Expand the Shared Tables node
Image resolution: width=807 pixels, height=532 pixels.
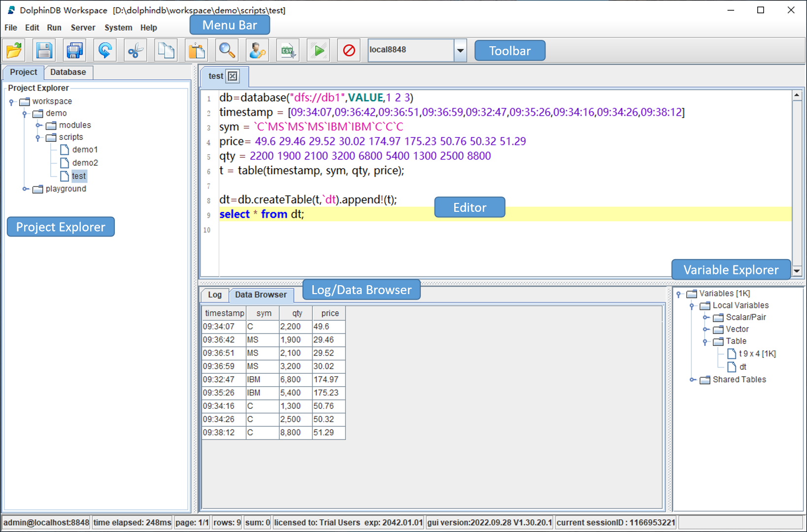pos(692,380)
